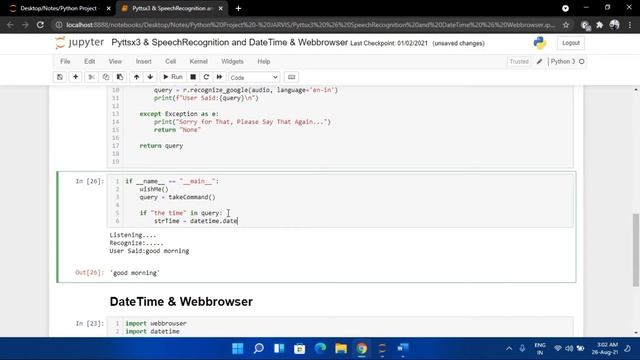The image size is (640, 360).
Task: Restart the kernel with the circular arrow
Action: [206, 77]
